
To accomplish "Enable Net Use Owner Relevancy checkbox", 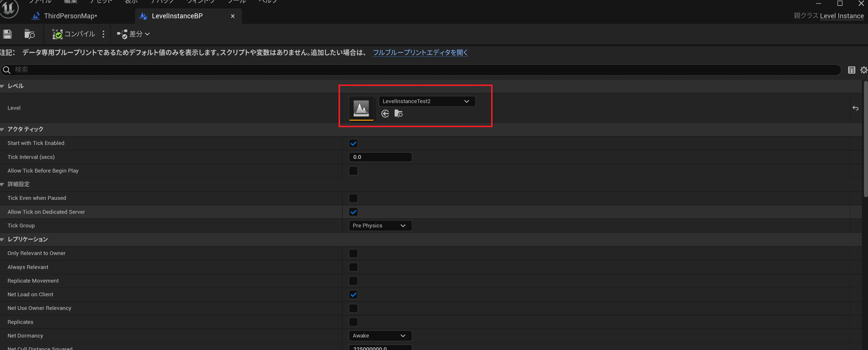I will [353, 308].
